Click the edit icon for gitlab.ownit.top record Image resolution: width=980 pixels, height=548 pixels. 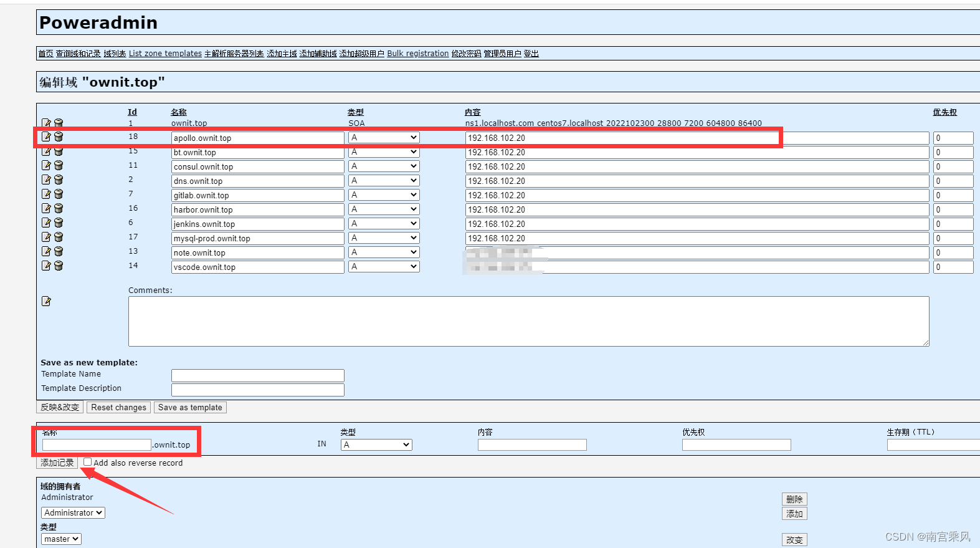[46, 194]
